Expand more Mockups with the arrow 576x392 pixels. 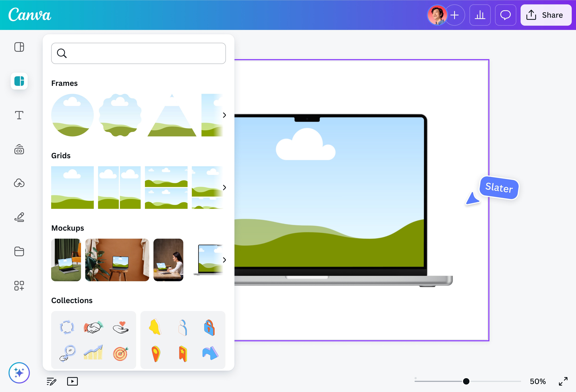(224, 260)
